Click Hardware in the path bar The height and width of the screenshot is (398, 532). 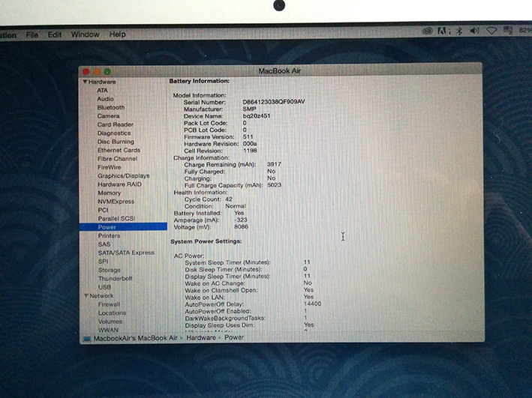(x=201, y=337)
